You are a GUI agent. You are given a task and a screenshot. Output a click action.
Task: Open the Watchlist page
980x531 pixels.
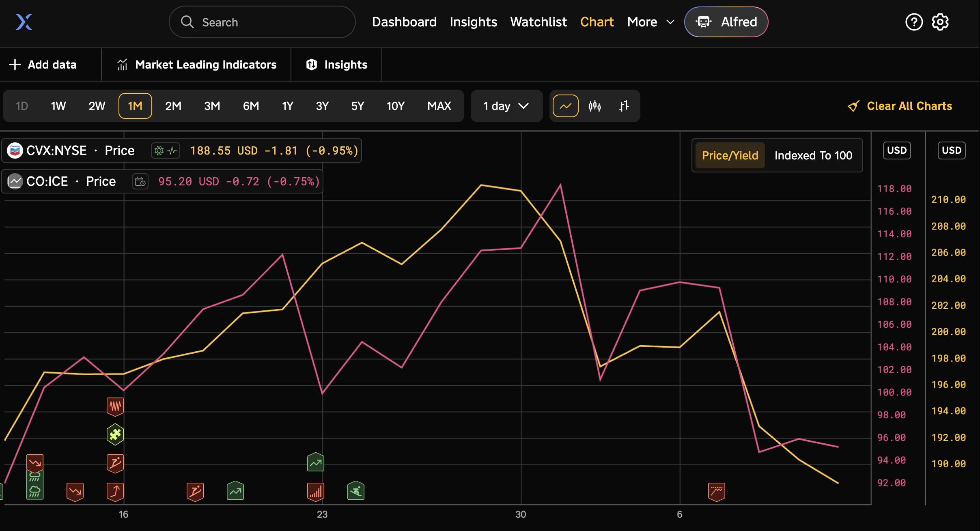(x=538, y=22)
